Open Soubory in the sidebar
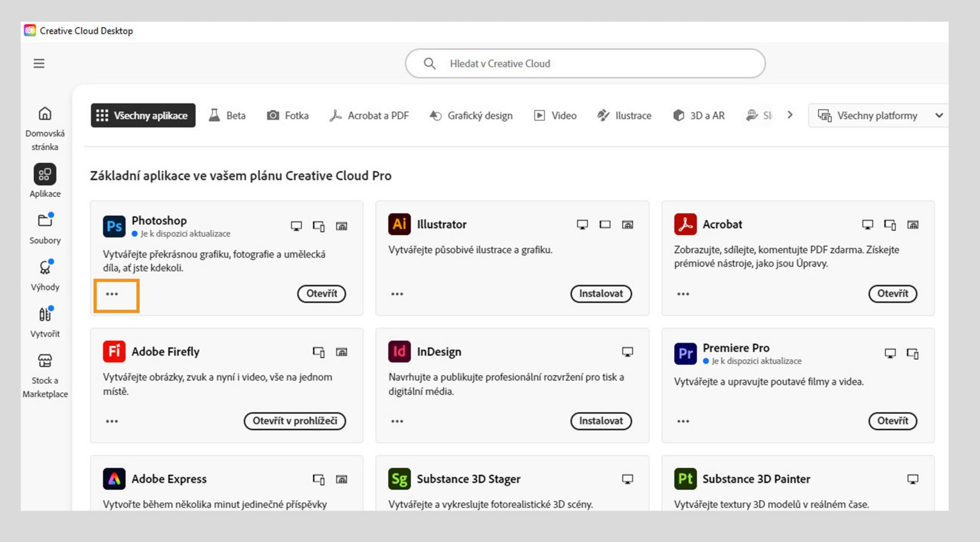Screen dimensions: 980x542 pos(45,228)
